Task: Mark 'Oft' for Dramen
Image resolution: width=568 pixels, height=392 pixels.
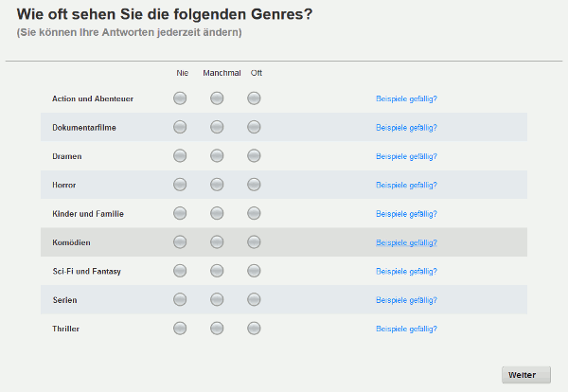Action: pyautogui.click(x=254, y=156)
